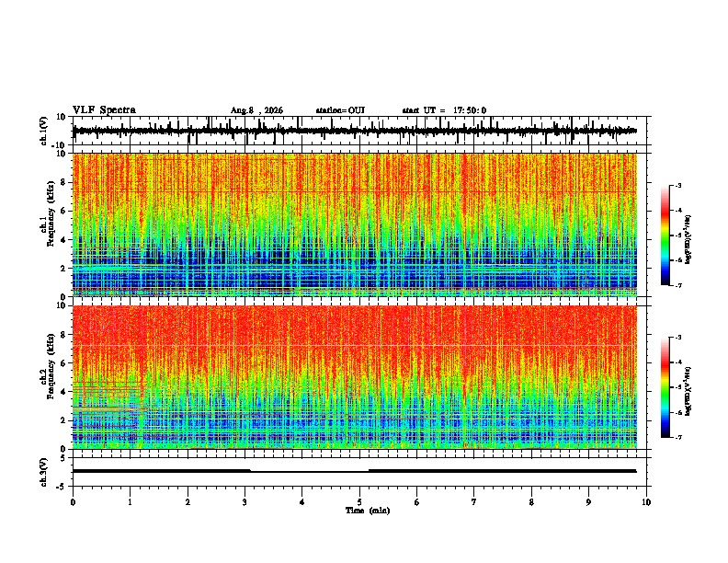This screenshot has width=728, height=563.
Task: Click the time axis tick label "5"
Action: click(x=359, y=502)
